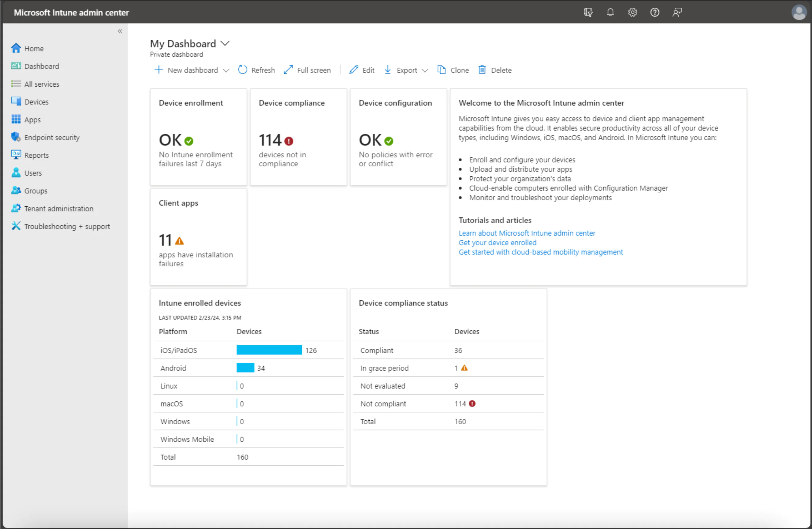Click the Clone copy icon
Viewport: 812px width, 529px height.
click(x=441, y=69)
